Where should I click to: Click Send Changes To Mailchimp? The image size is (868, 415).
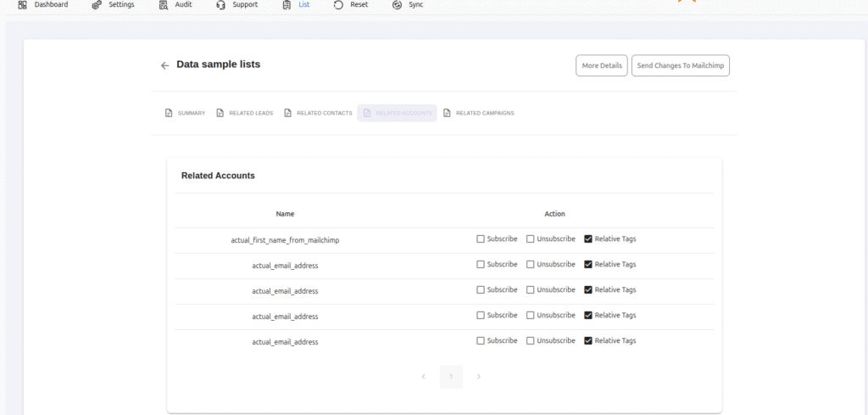coord(681,65)
